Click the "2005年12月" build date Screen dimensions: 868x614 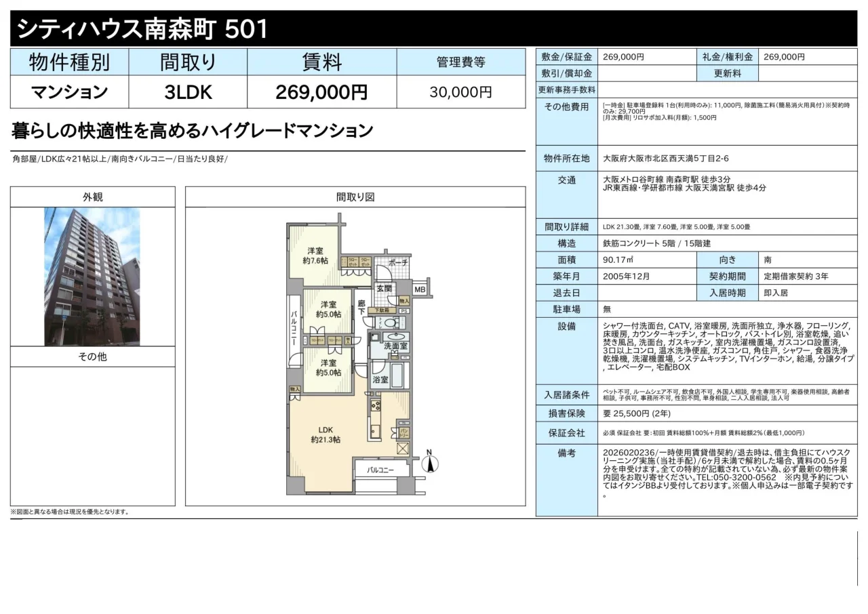click(627, 277)
